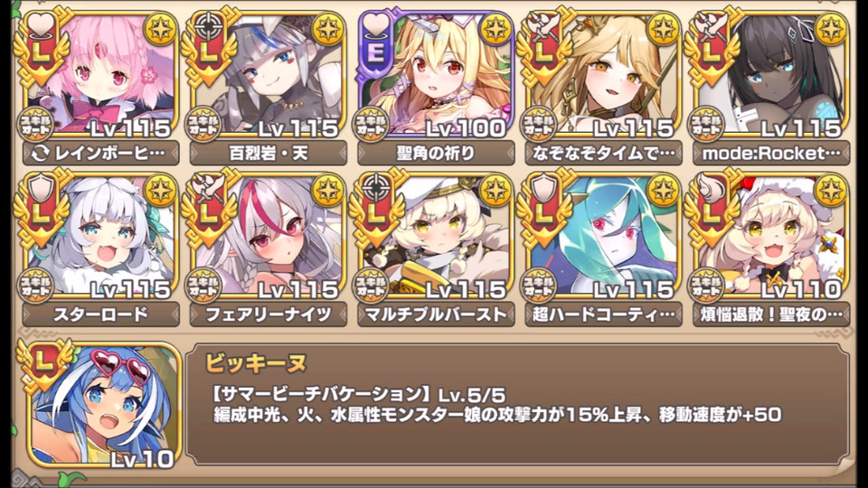Click the sword icon on フェアリーナイツ card
Image resolution: width=868 pixels, height=488 pixels.
(208, 188)
